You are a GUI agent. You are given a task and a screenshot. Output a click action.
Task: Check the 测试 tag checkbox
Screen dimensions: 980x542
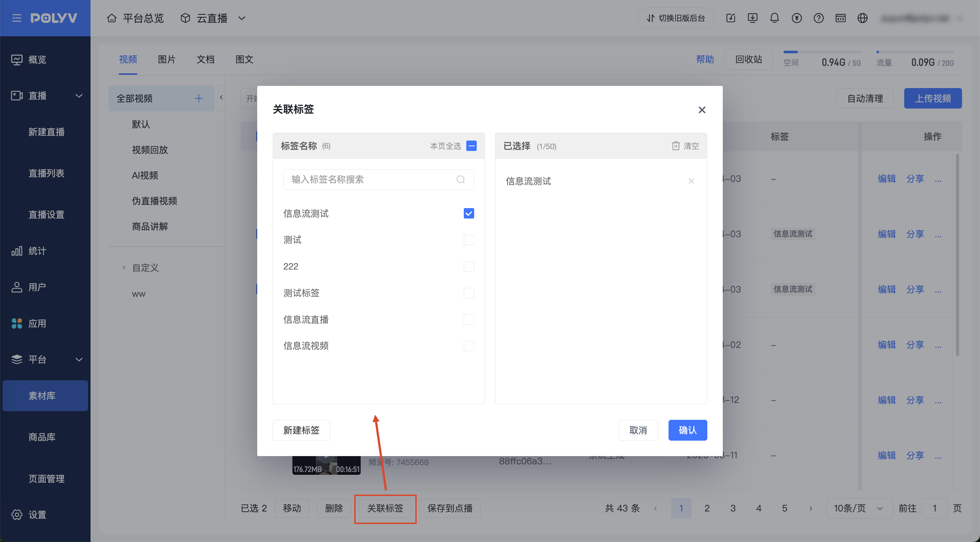pyautogui.click(x=469, y=240)
